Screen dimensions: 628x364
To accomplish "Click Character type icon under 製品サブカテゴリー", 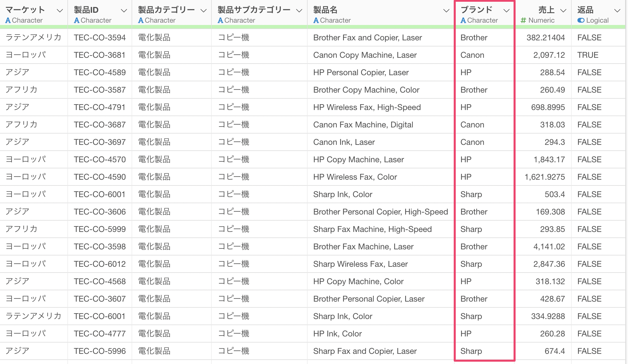I will point(220,20).
